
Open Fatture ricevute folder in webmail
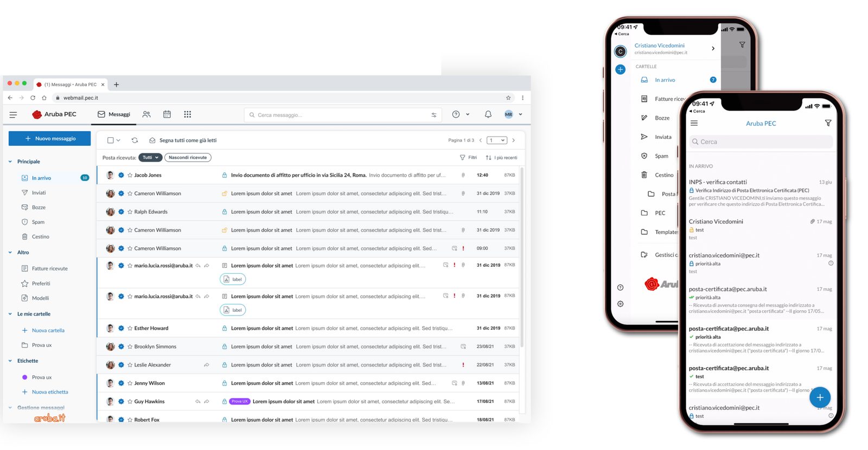49,269
